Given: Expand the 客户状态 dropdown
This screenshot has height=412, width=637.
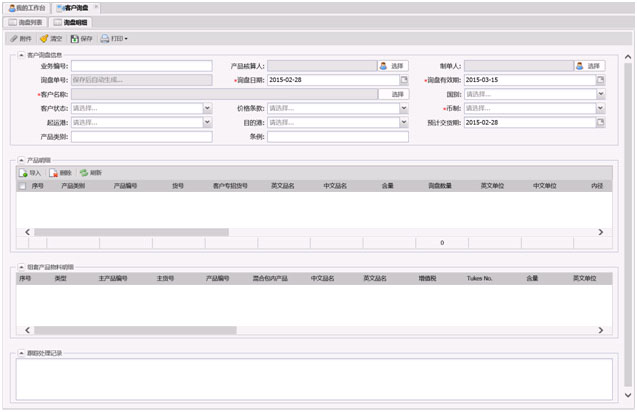Looking at the screenshot, I should click(207, 108).
